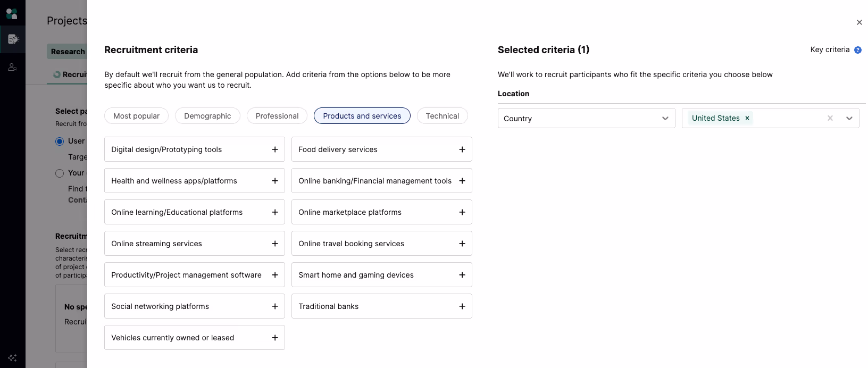Image resolution: width=868 pixels, height=368 pixels.
Task: Switch to the Demographic criteria tab
Action: pyautogui.click(x=207, y=116)
